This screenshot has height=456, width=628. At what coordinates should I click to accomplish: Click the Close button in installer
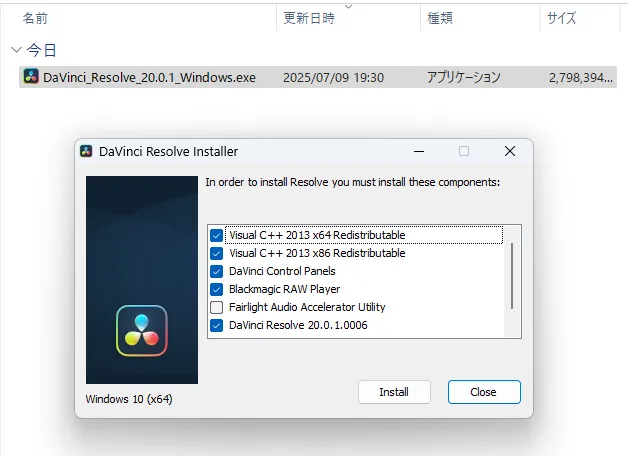[x=484, y=392]
